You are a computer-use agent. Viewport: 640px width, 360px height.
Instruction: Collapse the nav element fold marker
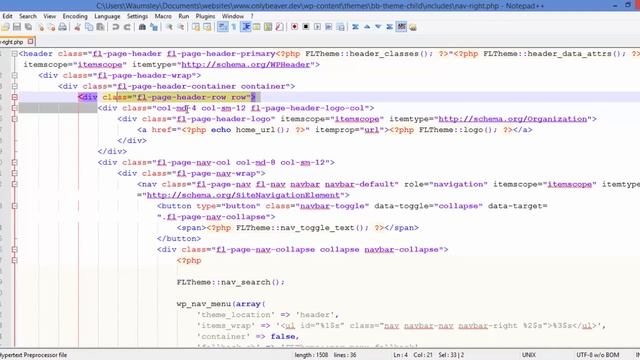point(15,184)
